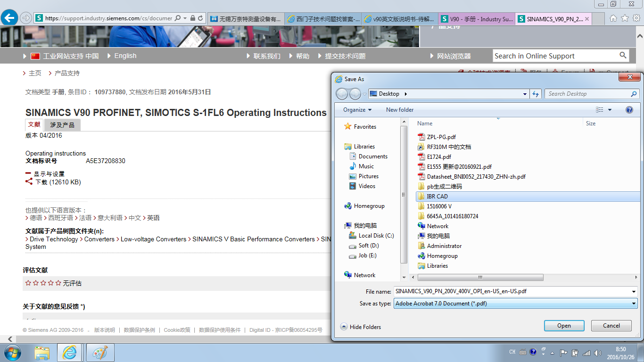This screenshot has height=362, width=644.
Task: Open the Organize dropdown menu
Action: coord(357,110)
